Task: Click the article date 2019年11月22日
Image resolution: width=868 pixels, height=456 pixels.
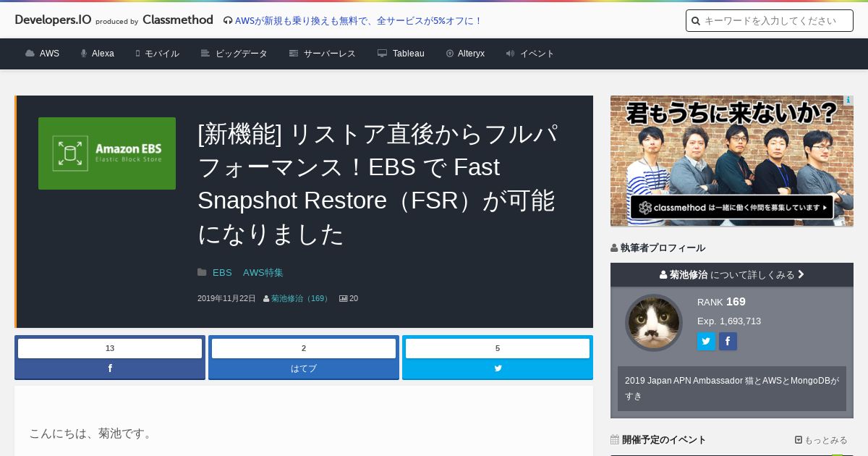Action: click(x=226, y=298)
